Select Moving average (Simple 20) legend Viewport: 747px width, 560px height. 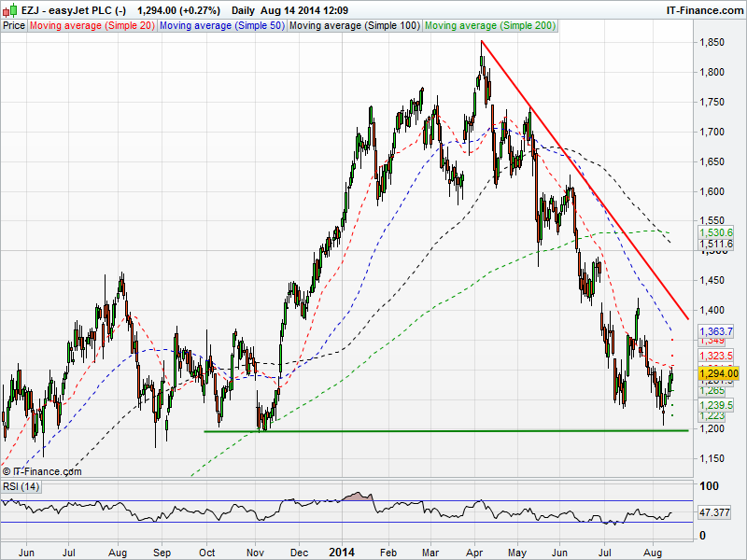click(92, 26)
